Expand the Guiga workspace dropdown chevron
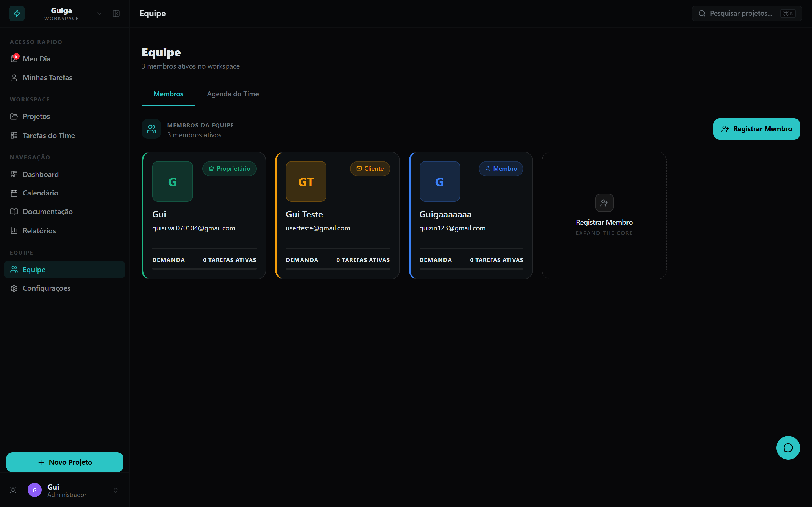Screen dimensions: 812x507 tap(99, 14)
